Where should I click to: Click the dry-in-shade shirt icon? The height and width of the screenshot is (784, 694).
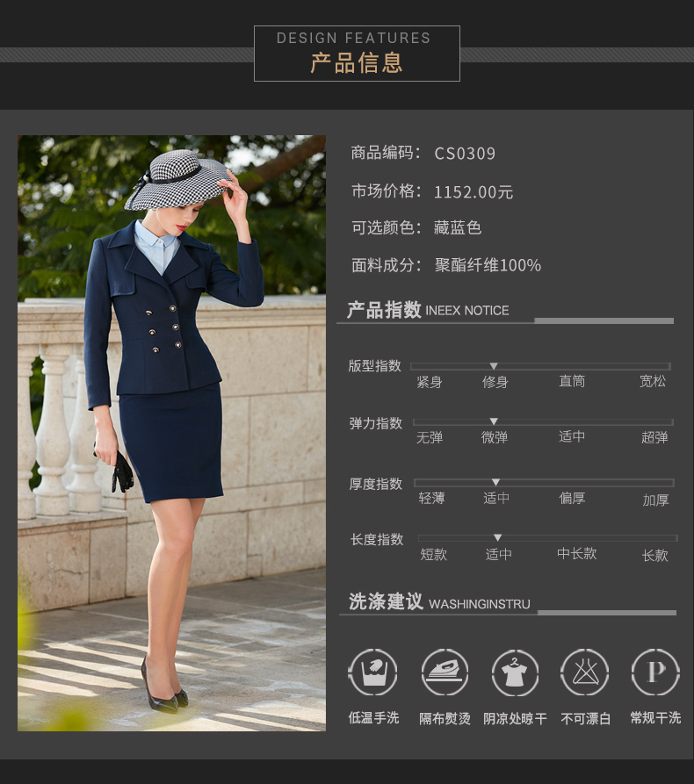click(x=515, y=673)
